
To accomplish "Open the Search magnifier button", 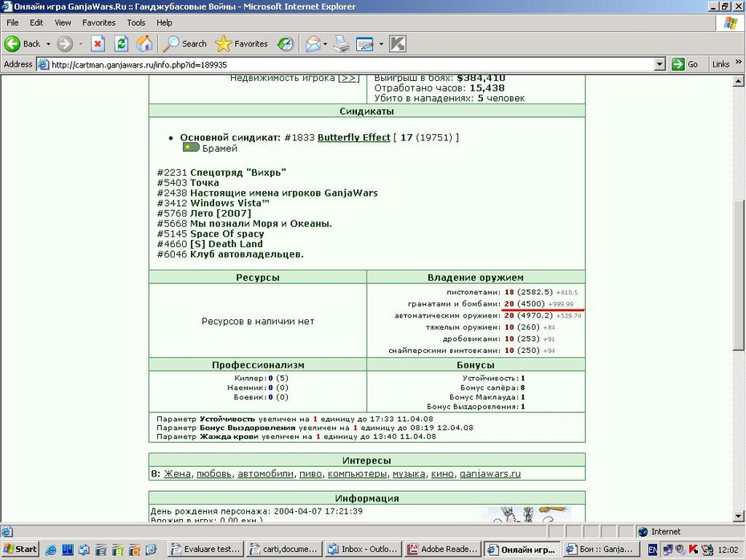I will [184, 44].
